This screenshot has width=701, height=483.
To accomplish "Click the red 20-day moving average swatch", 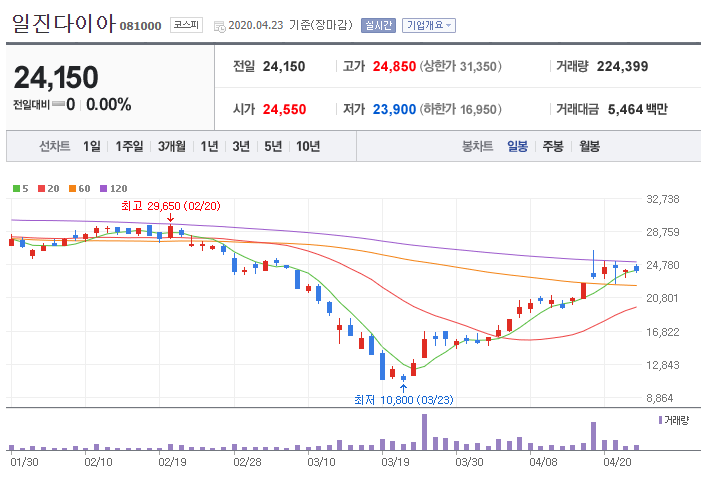I will 42,189.
